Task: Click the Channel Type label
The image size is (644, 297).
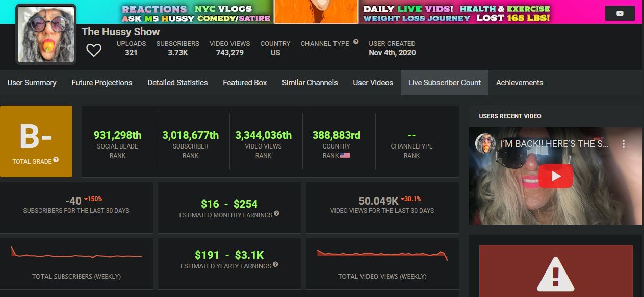Action: click(325, 44)
